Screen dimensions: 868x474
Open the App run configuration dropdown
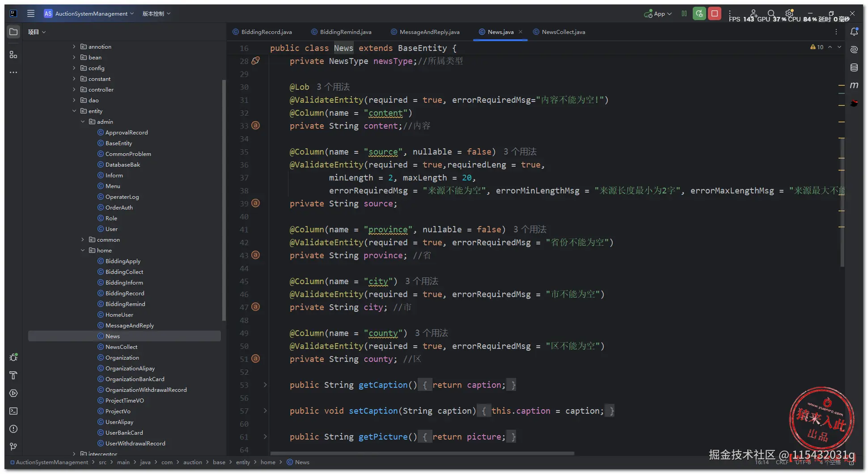[x=658, y=13]
